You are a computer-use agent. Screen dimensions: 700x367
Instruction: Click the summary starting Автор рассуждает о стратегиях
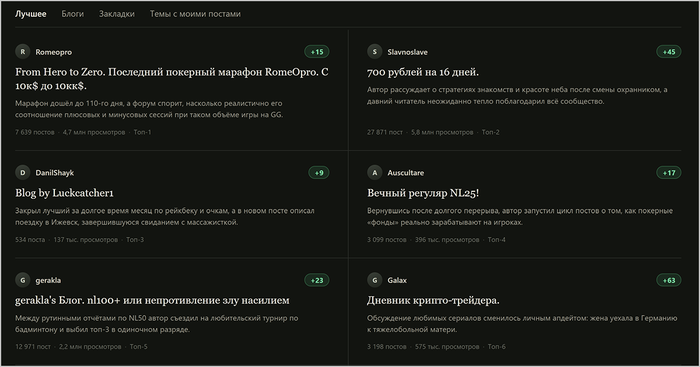coord(517,96)
